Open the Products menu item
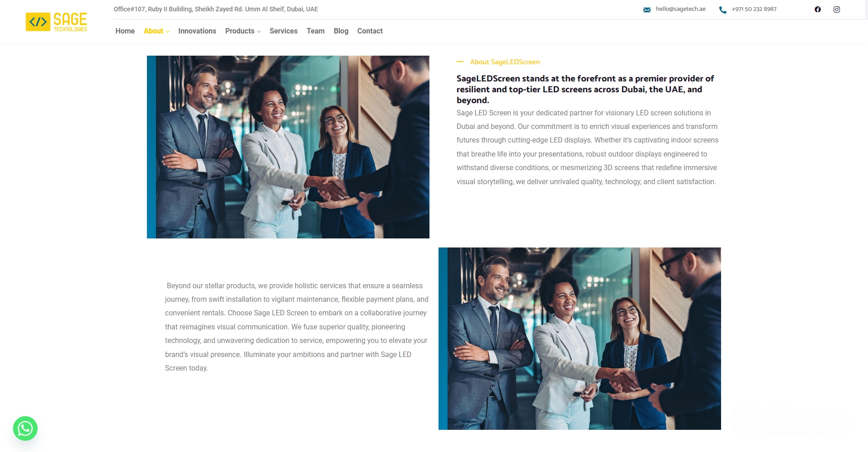The width and height of the screenshot is (868, 452). click(240, 31)
